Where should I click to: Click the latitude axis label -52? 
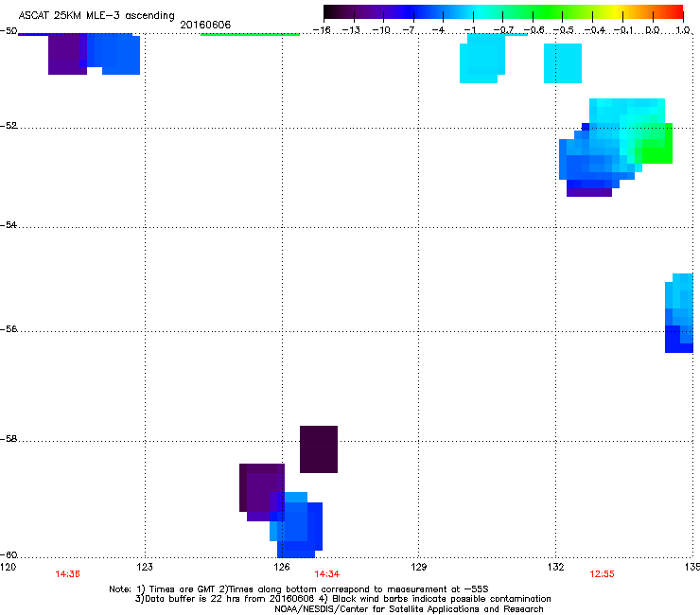coord(9,126)
